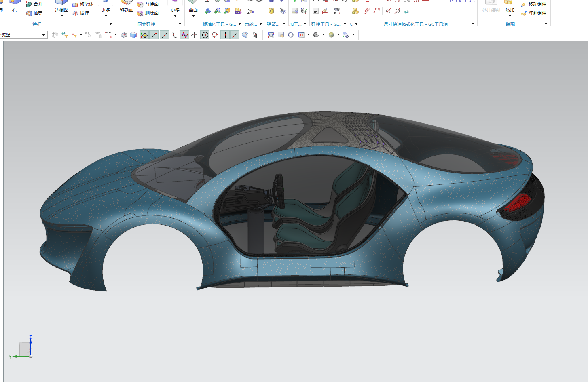Viewport: 588px width, 382px height.
Task: Click the steering wheel inside the car
Action: point(278,191)
